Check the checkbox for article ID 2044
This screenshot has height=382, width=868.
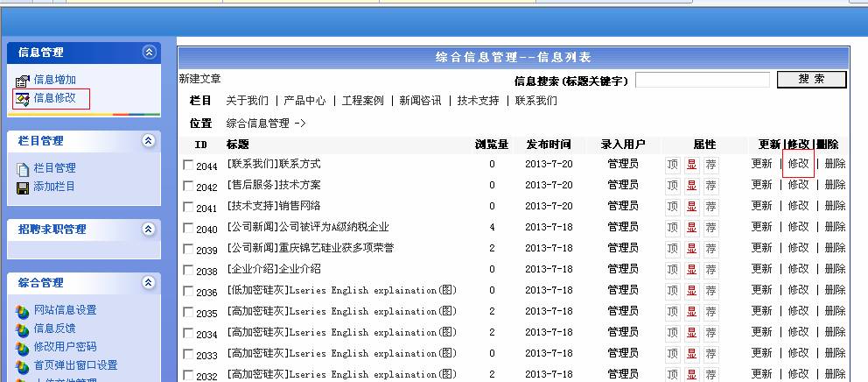point(188,165)
